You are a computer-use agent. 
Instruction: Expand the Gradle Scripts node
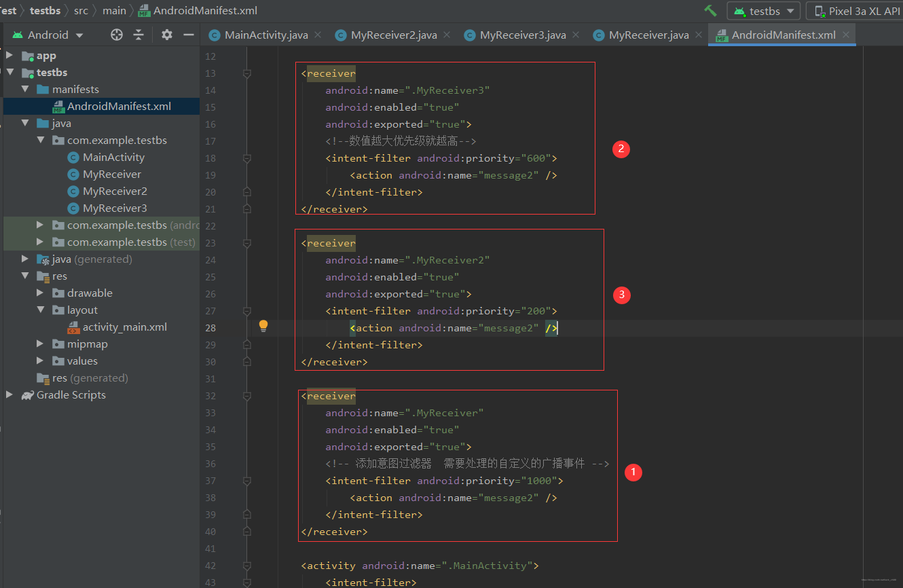point(10,394)
